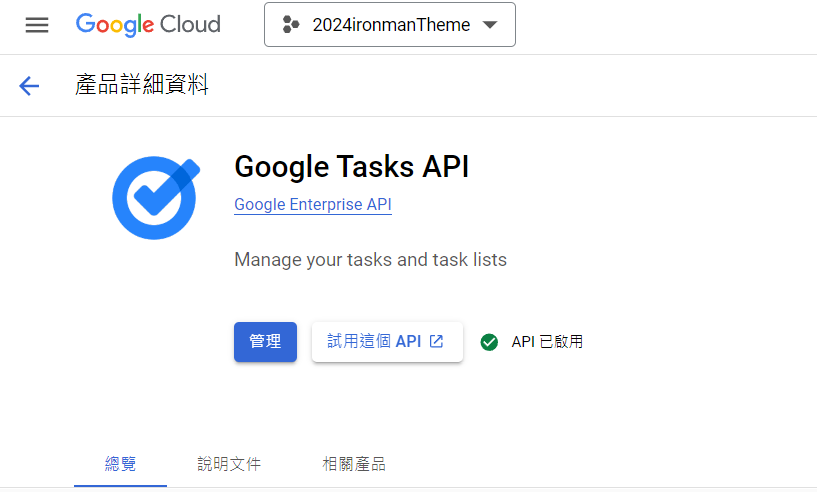
Task: Click the Google Cloud logo
Action: [x=148, y=24]
